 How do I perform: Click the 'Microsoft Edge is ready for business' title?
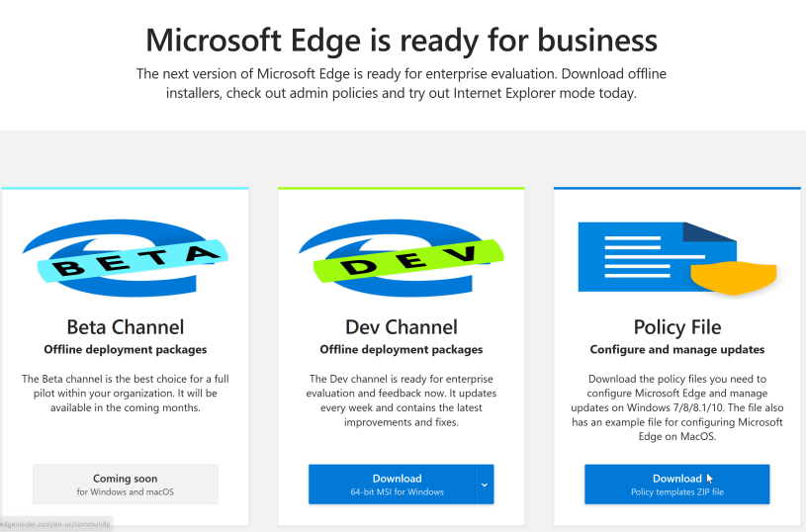[x=402, y=41]
